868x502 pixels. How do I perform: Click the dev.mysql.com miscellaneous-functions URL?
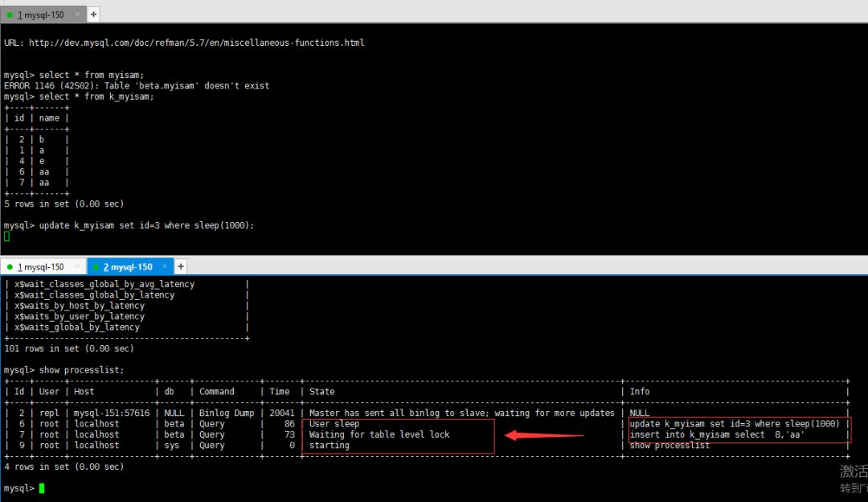[x=197, y=43]
